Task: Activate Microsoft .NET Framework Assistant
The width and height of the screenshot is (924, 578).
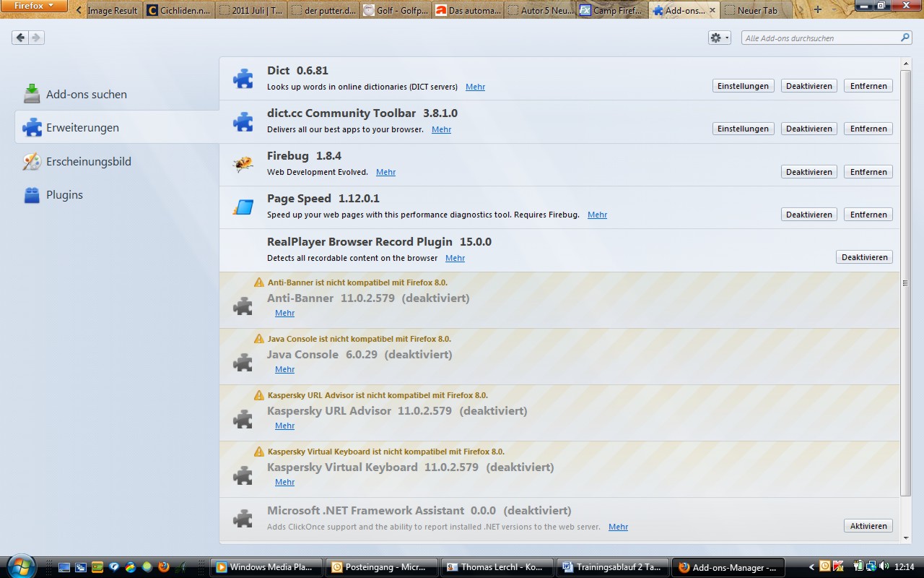Action: coord(868,526)
